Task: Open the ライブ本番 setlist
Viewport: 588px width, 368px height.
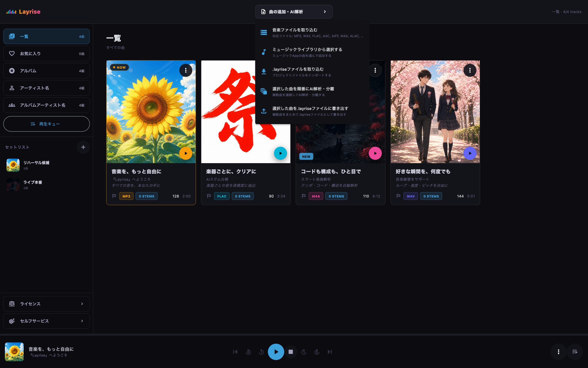Action: pos(46,185)
